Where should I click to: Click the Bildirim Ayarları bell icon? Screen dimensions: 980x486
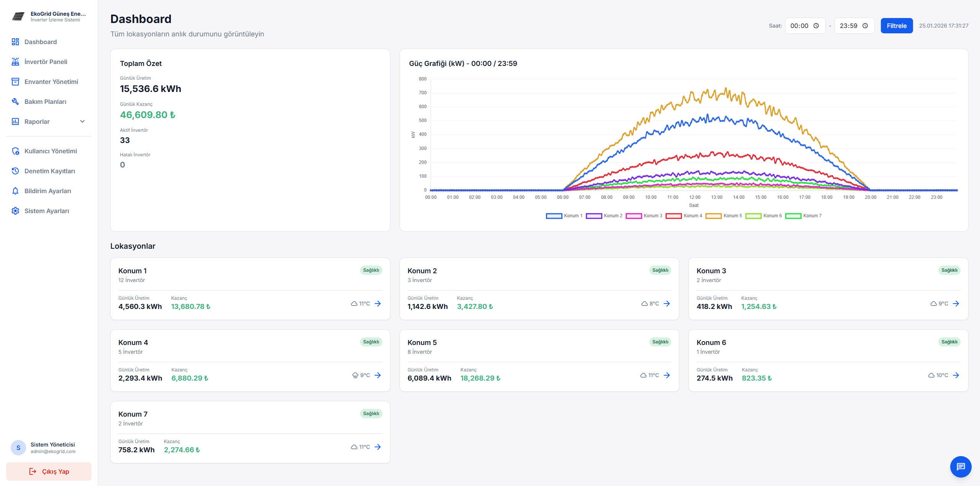(x=15, y=191)
